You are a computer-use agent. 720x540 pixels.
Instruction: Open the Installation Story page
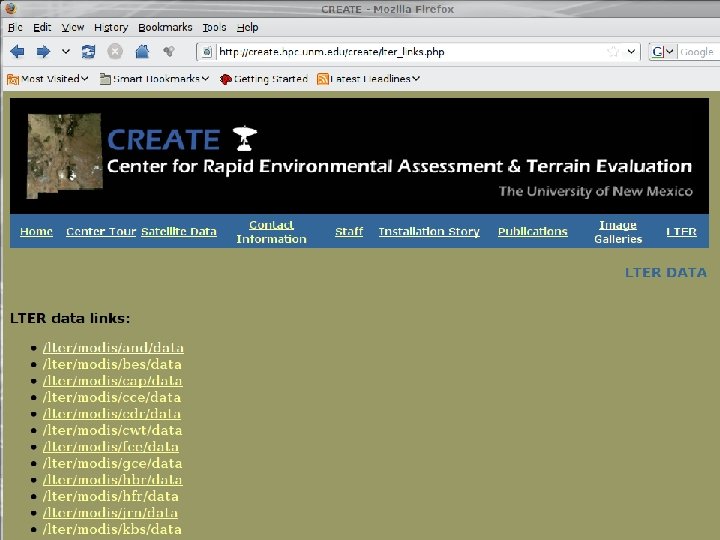(429, 231)
